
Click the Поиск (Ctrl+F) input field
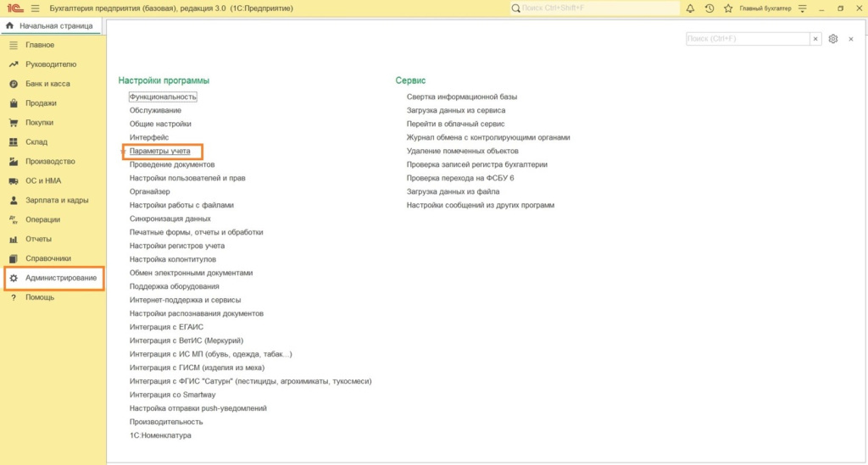click(x=748, y=39)
